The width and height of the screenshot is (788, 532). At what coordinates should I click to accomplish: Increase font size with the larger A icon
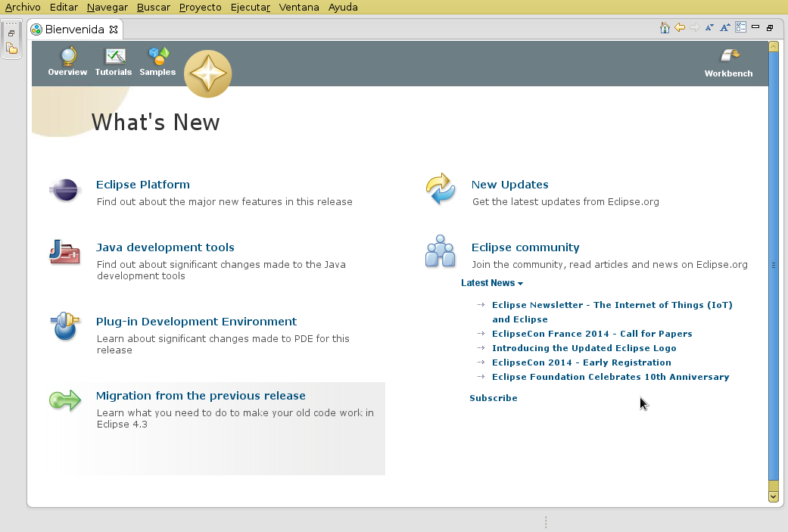click(724, 28)
